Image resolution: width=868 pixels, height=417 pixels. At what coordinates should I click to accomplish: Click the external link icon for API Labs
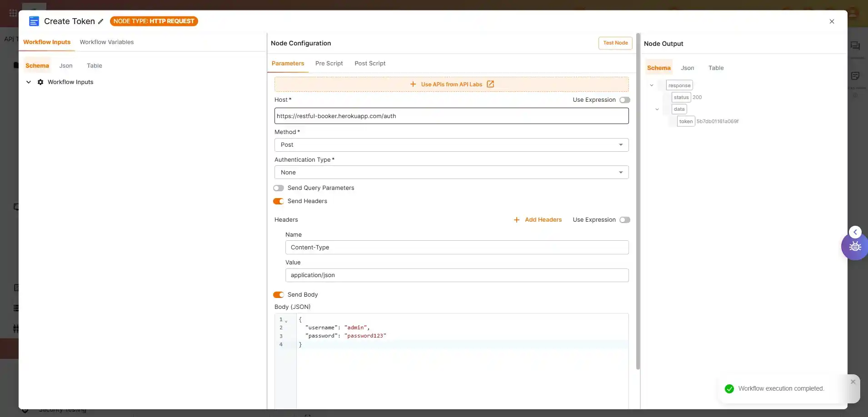pos(490,84)
